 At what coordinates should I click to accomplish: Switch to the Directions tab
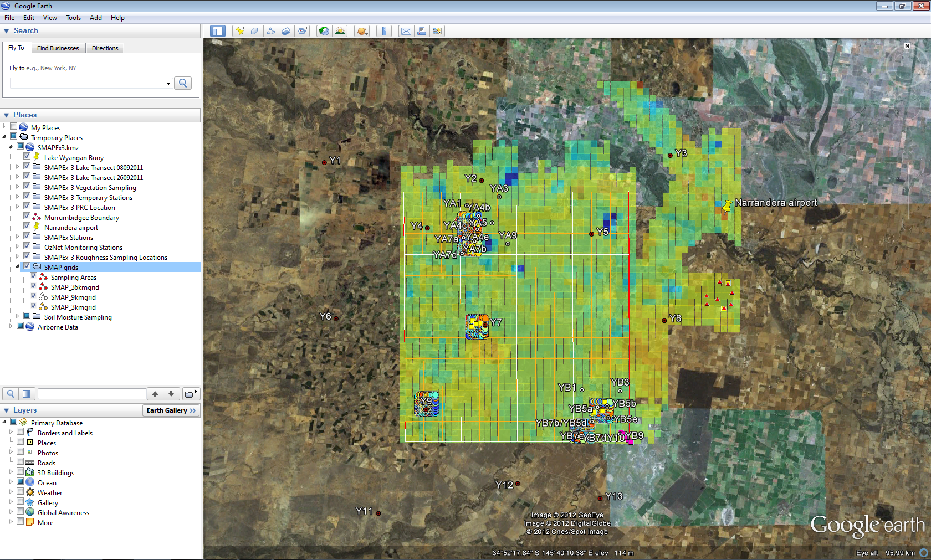click(105, 48)
